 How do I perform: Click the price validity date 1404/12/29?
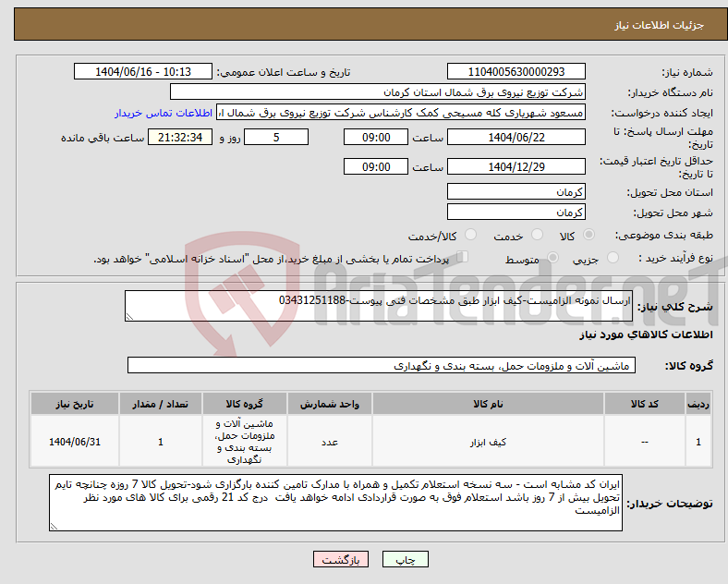click(516, 166)
